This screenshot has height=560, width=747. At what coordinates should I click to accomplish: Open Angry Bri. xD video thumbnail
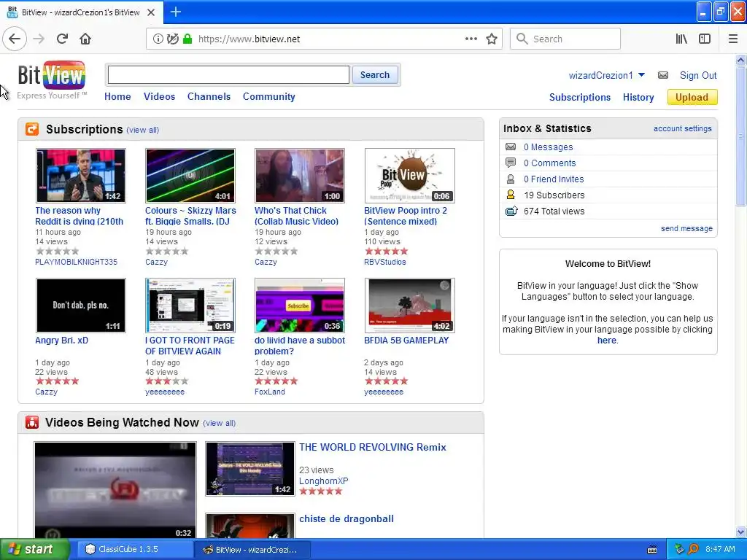point(81,306)
